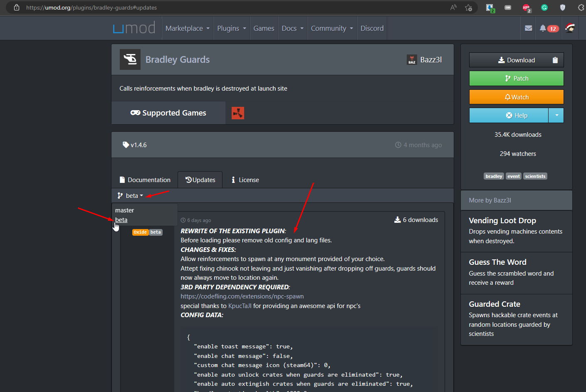Click the v1.4.6 version tag

click(x=135, y=145)
